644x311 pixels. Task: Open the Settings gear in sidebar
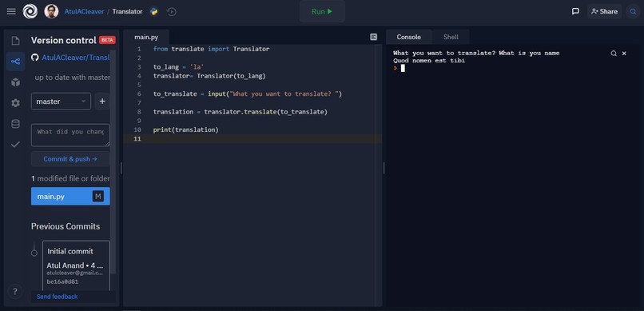tap(15, 103)
